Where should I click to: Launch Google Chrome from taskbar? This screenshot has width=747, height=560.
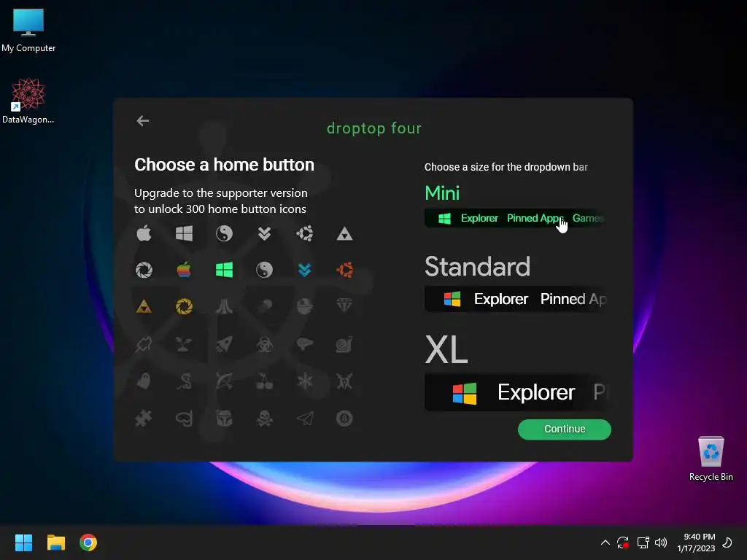88,542
